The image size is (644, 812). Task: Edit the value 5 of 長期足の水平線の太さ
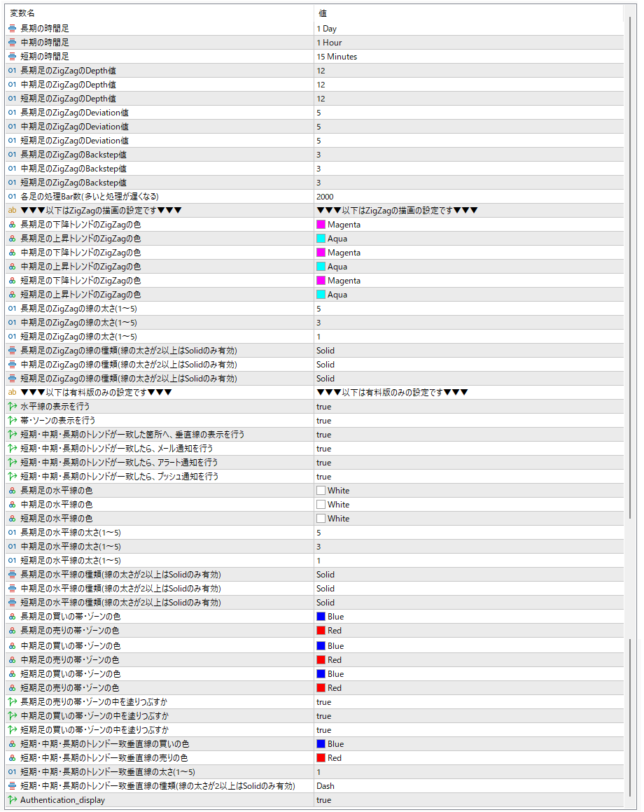(x=318, y=533)
